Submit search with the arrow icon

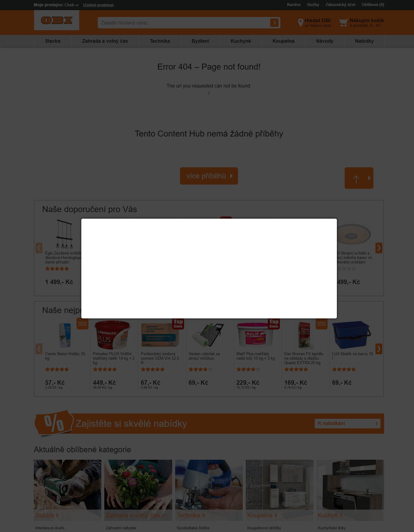click(x=274, y=23)
